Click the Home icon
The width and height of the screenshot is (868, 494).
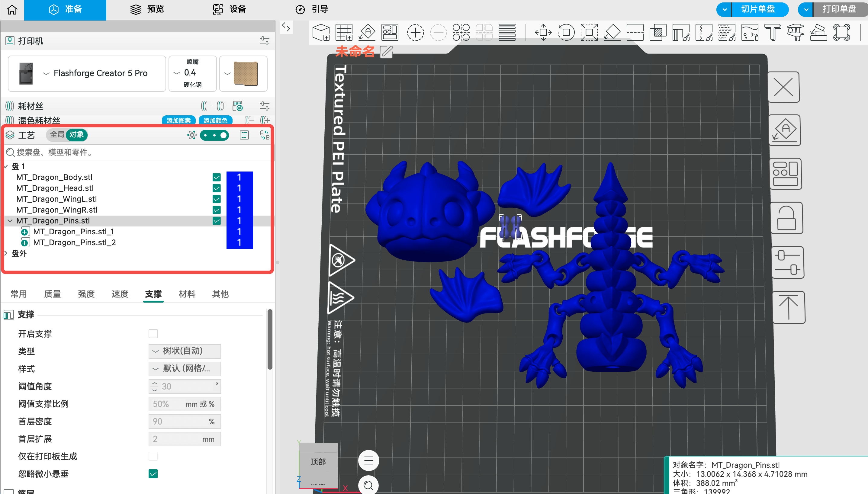12,9
